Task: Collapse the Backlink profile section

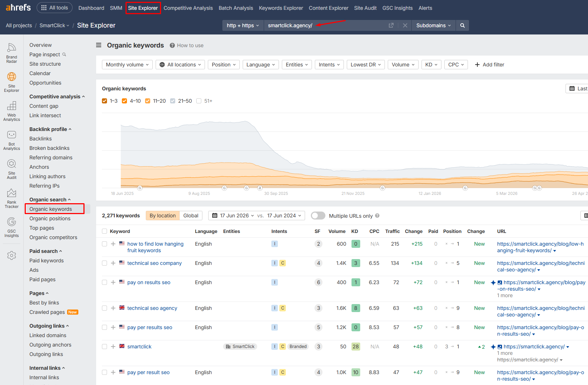Action: coord(50,129)
